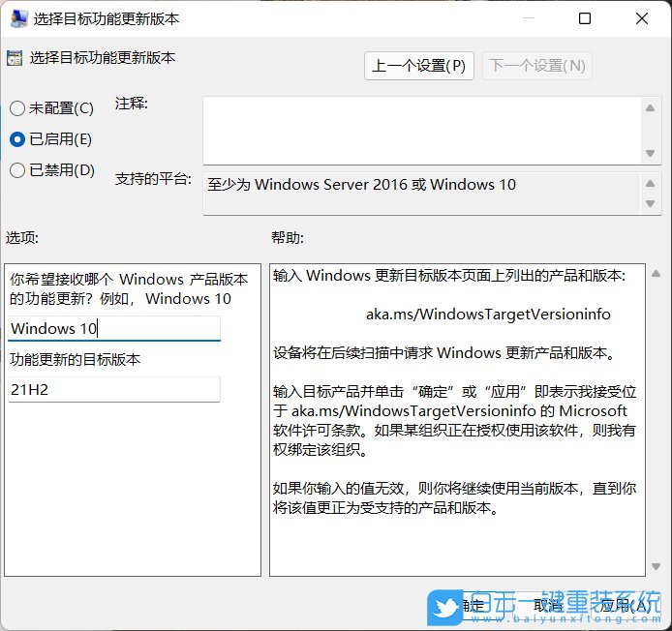Screen dimensions: 672x631
Task: Close the dialog window
Action: tap(642, 18)
